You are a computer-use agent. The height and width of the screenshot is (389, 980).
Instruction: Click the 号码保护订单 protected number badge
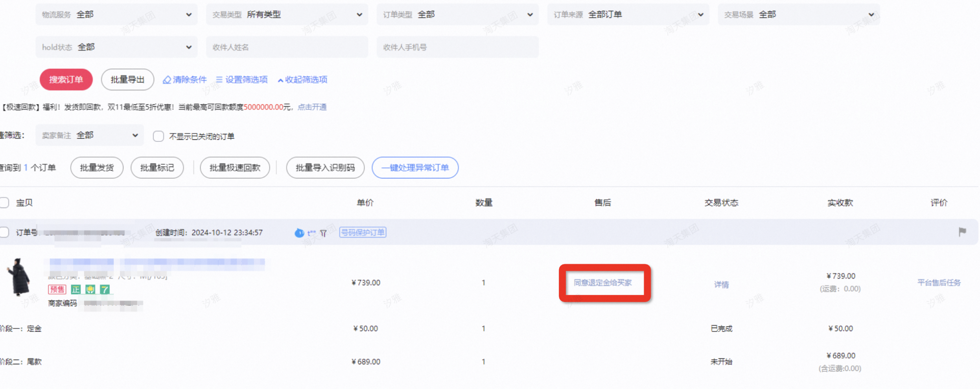pos(363,232)
